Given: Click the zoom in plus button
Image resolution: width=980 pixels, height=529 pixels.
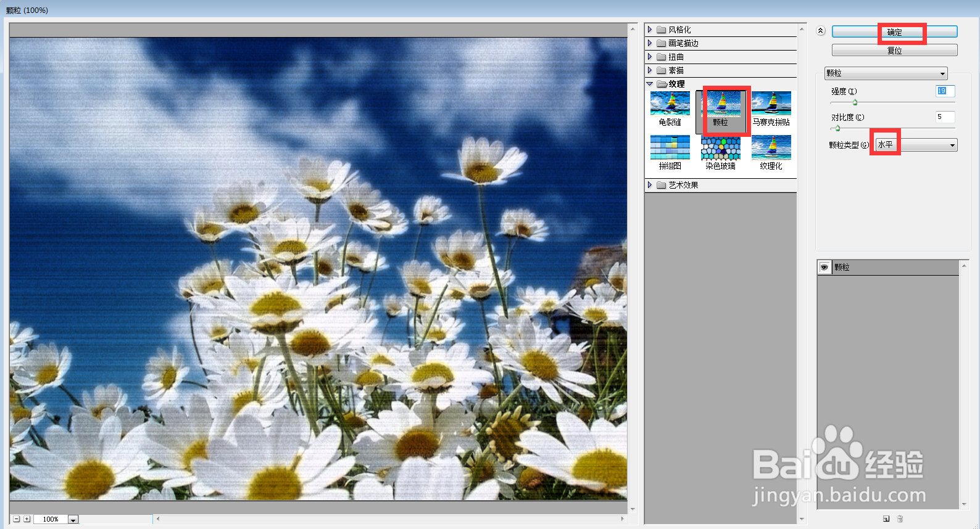Looking at the screenshot, I should pos(27,519).
